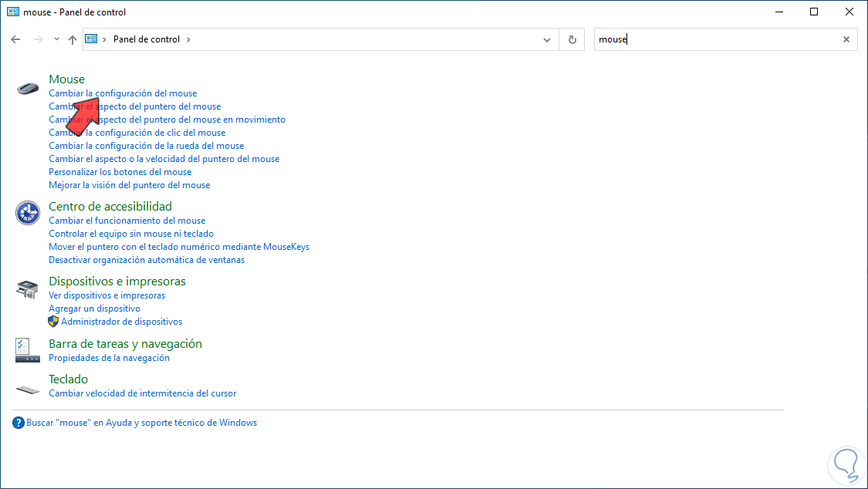Click the refresh button beside address bar
This screenshot has width=868, height=489.
coord(572,39)
